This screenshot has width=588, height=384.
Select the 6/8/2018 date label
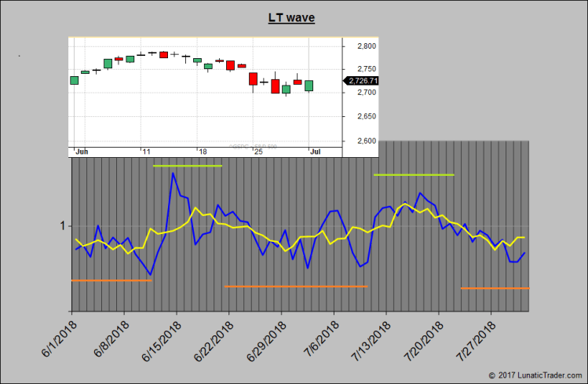[111, 335]
